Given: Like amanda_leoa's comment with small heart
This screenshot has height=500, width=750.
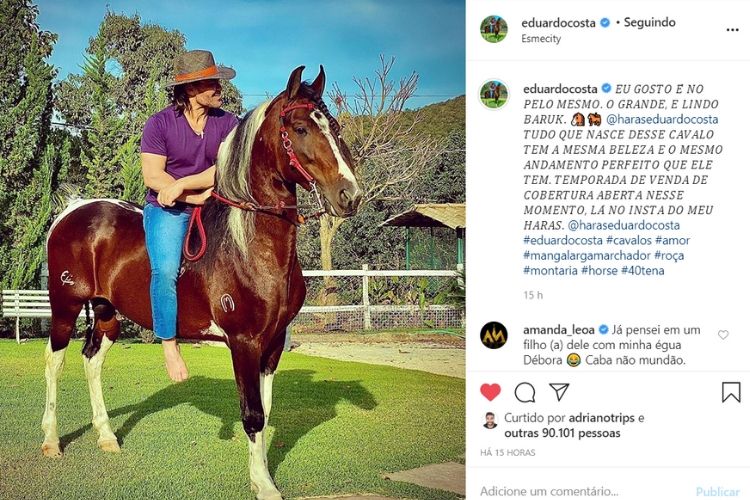Looking at the screenshot, I should click(x=723, y=335).
